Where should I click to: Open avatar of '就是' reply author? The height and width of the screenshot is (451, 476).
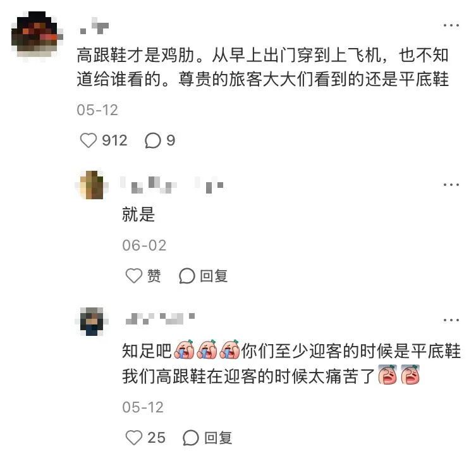tap(92, 185)
